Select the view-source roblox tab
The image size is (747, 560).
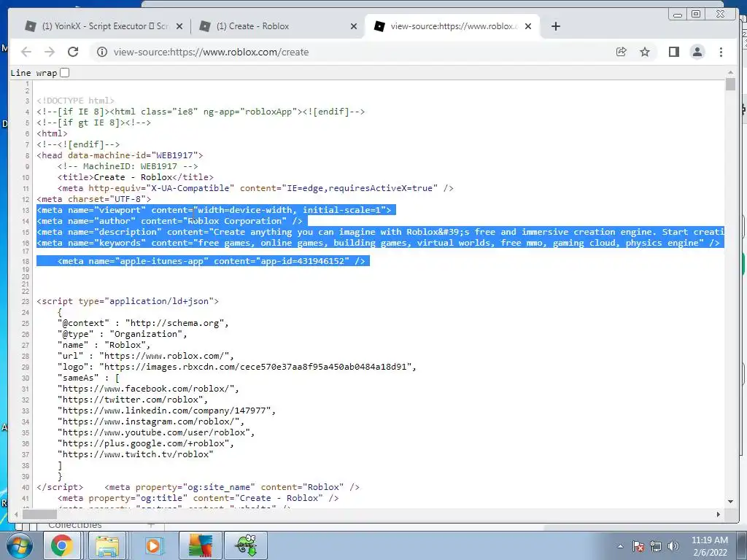pos(452,26)
